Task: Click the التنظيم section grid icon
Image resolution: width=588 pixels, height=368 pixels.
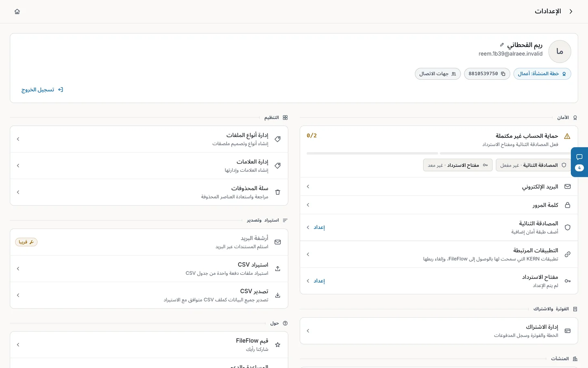Action: (x=285, y=117)
